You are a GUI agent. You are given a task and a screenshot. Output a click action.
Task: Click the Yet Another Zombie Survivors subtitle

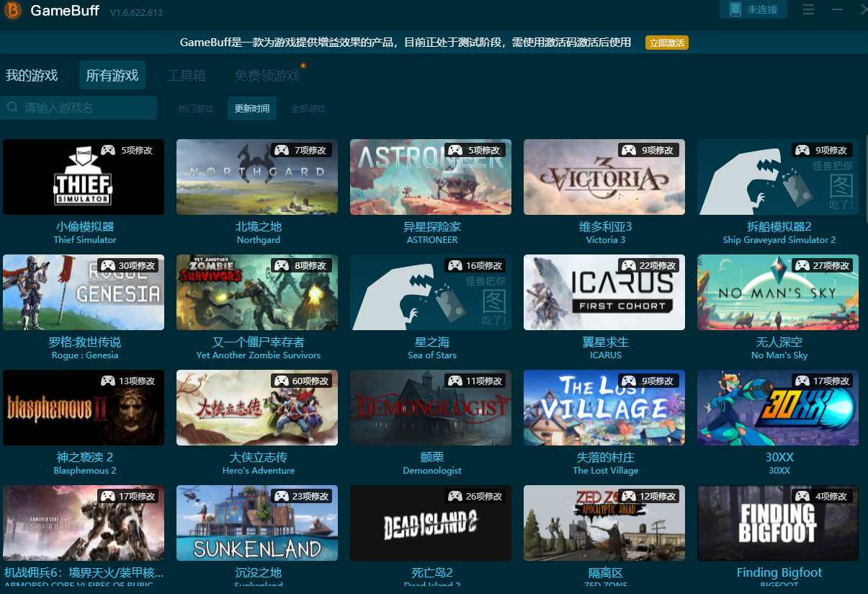click(x=259, y=355)
